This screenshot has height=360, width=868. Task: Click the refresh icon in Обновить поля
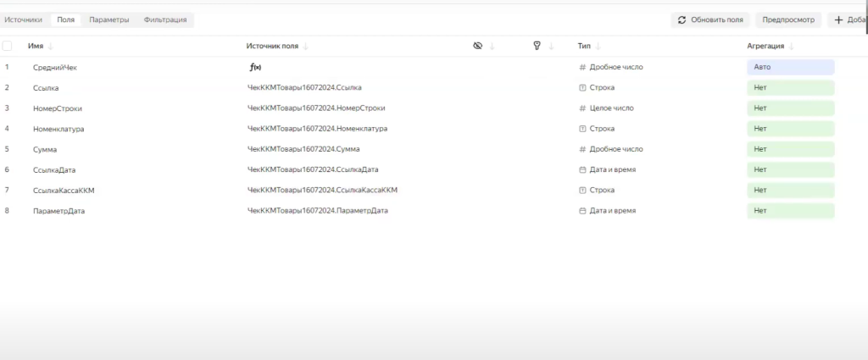click(682, 19)
